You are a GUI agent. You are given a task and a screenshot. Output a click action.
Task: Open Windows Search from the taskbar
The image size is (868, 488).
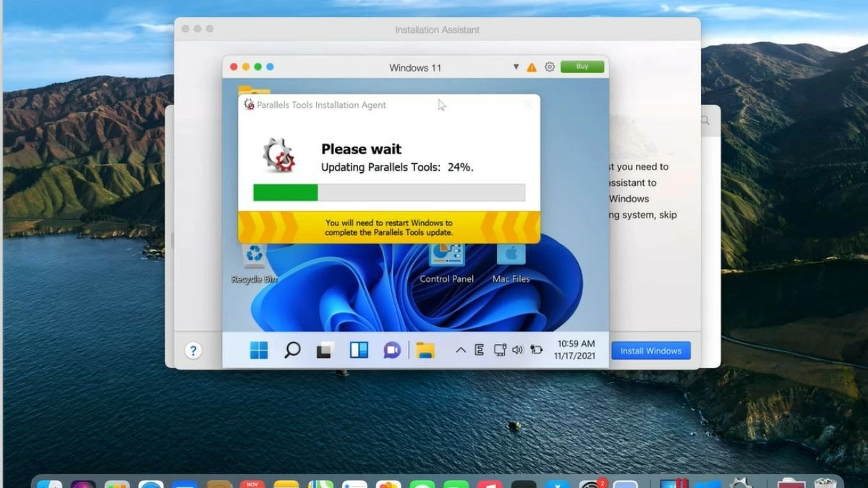coord(292,350)
